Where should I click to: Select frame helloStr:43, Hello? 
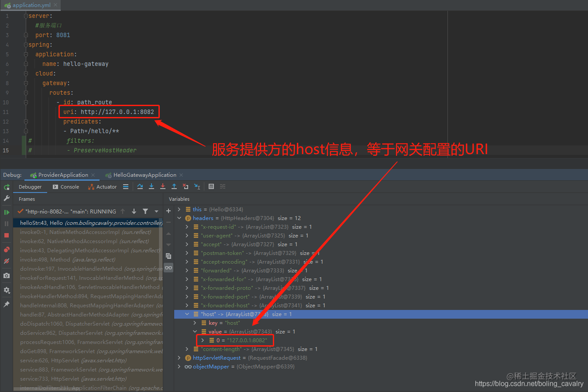tap(88, 223)
